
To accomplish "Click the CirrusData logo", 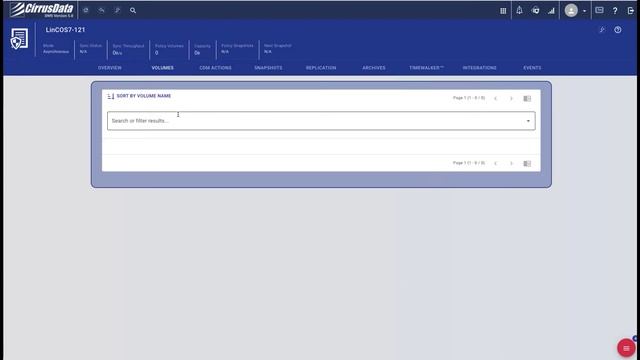I will click(x=42, y=10).
